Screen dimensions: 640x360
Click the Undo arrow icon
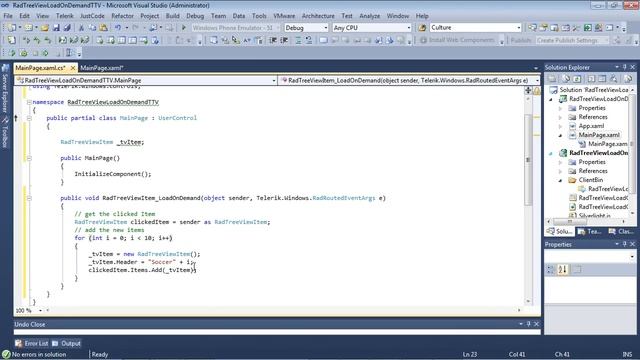click(118, 28)
